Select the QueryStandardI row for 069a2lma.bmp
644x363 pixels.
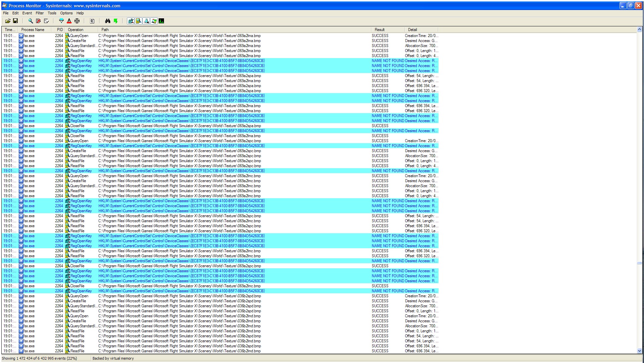[220, 46]
